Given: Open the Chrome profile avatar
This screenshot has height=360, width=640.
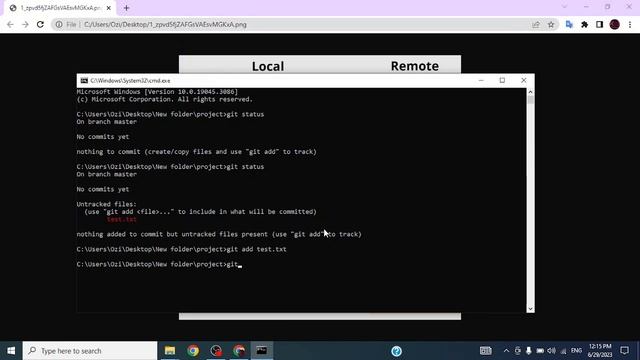Looking at the screenshot, I should click(x=615, y=24).
